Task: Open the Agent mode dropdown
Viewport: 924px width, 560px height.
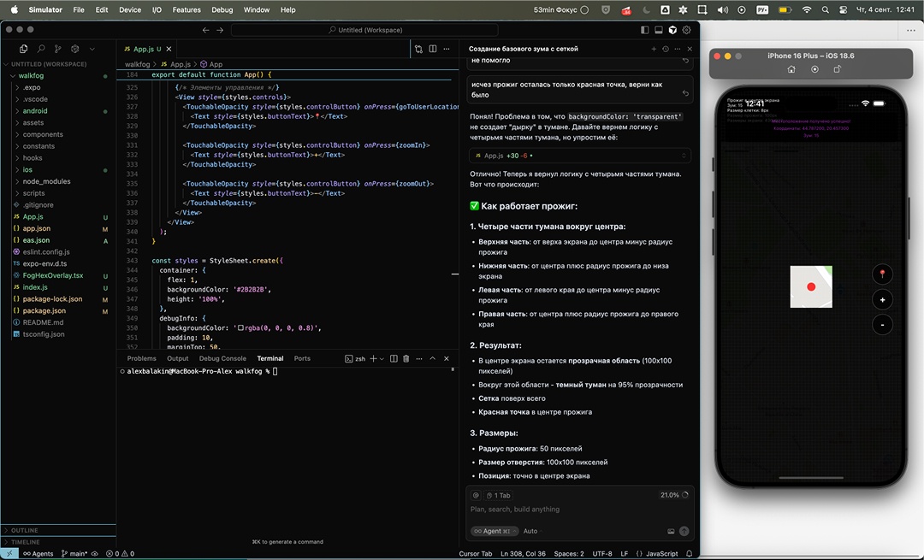Action: click(x=493, y=531)
